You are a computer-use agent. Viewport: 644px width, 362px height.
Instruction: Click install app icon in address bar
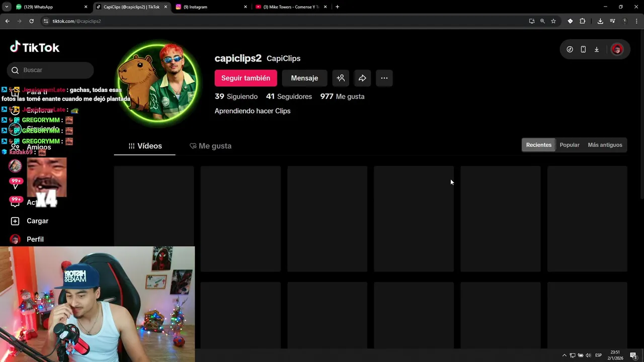coord(532,21)
